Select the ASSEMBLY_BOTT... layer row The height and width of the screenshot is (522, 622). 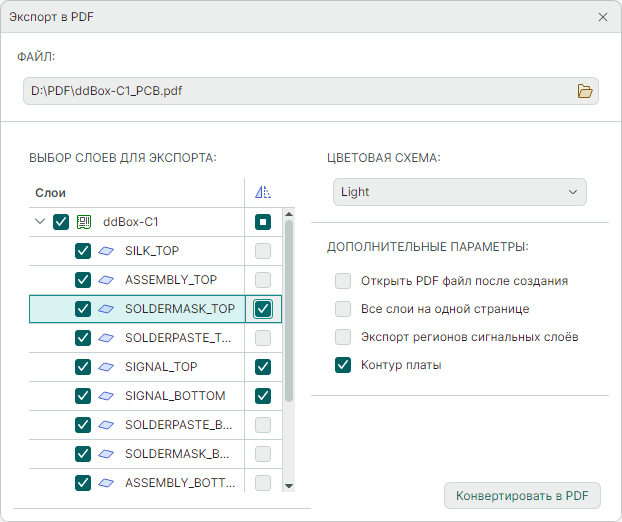coord(178,483)
